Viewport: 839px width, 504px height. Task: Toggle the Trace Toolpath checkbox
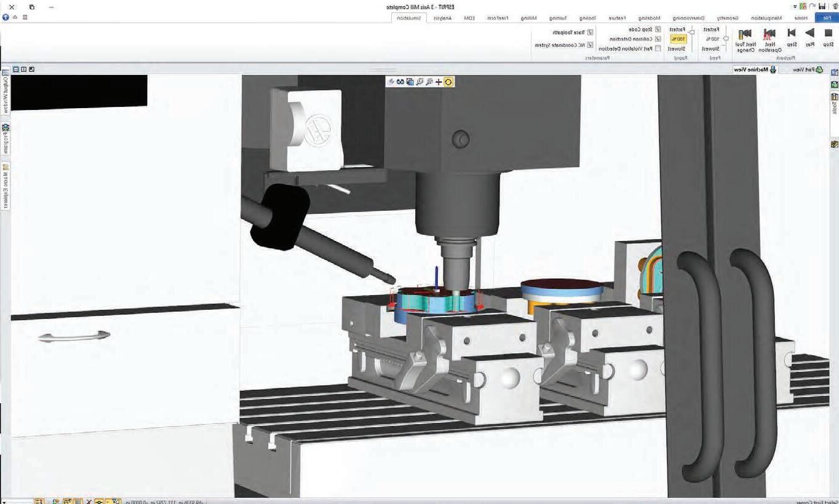tap(590, 33)
